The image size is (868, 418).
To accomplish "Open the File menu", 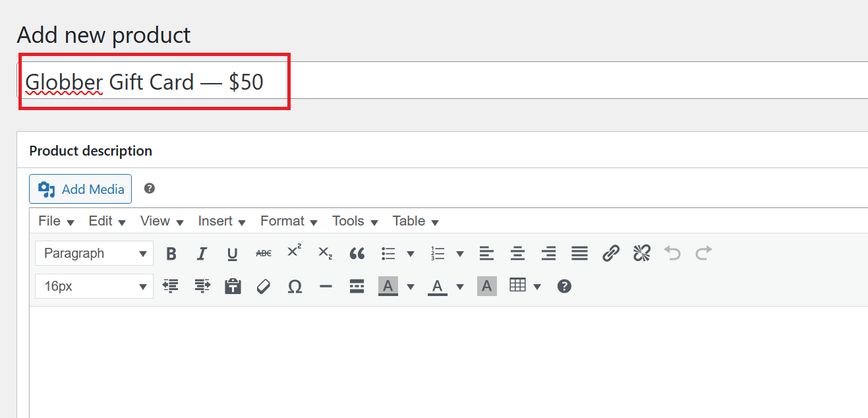I will pyautogui.click(x=56, y=221).
